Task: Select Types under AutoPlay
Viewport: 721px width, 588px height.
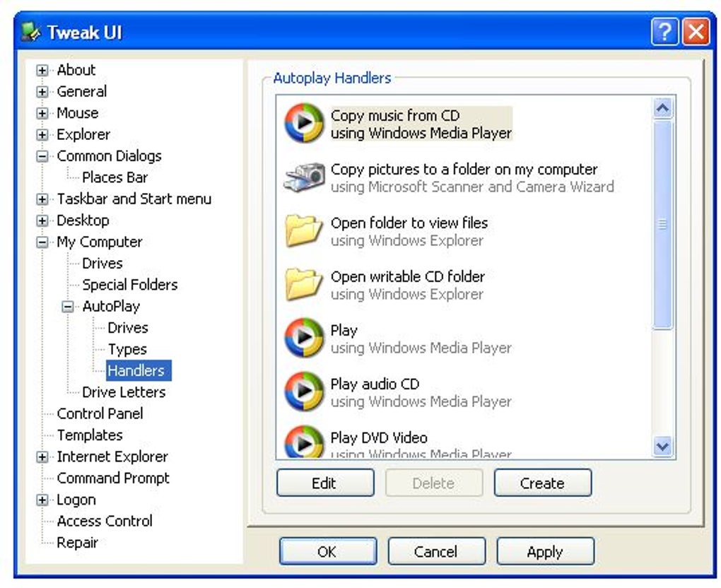Action: pos(127,349)
